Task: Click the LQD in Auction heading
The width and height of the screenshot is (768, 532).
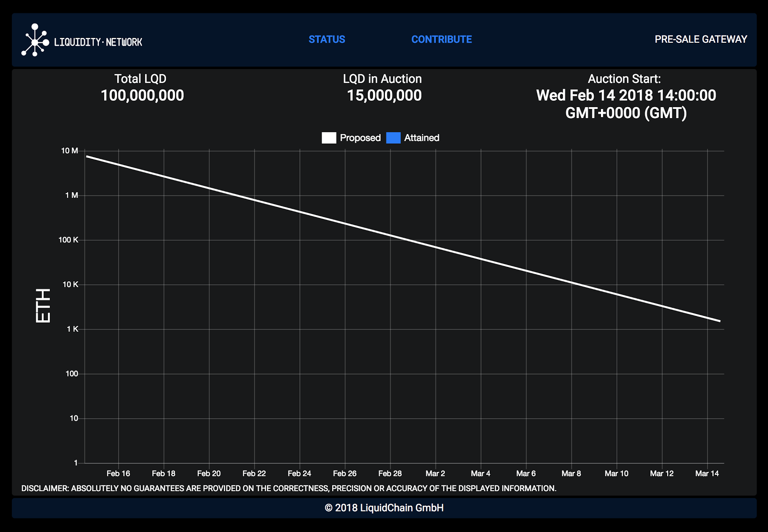Action: tap(383, 79)
